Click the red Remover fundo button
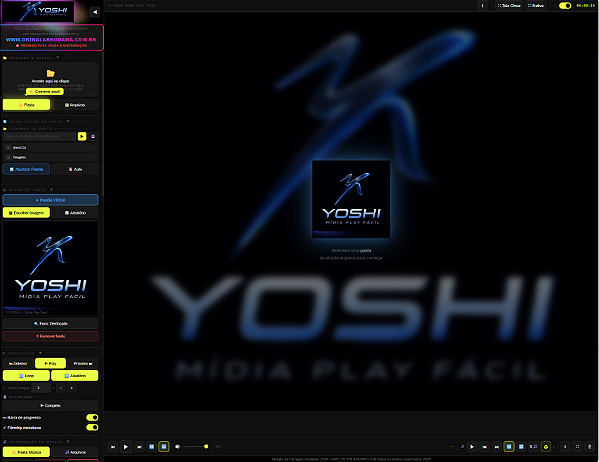 click(50, 336)
